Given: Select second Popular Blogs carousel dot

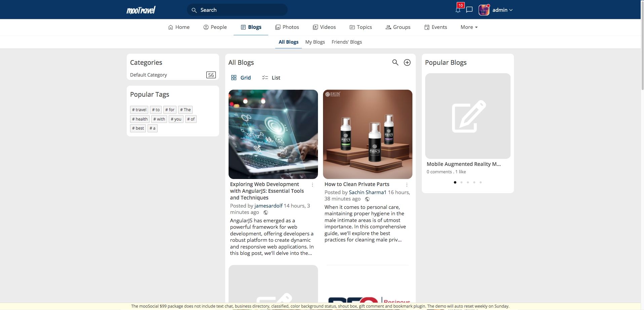Looking at the screenshot, I should pyautogui.click(x=461, y=182).
